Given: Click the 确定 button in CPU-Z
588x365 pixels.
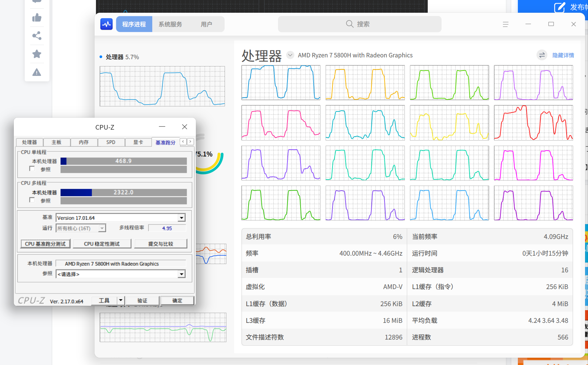Looking at the screenshot, I should 177,300.
